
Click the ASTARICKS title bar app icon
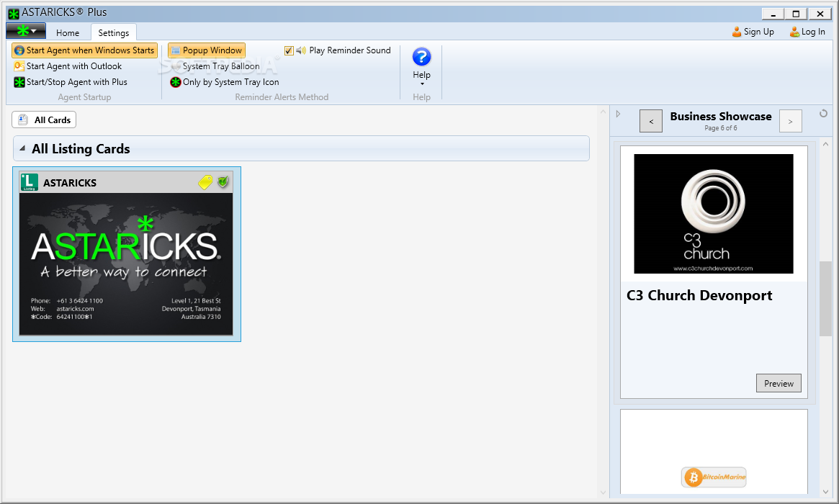coord(14,14)
